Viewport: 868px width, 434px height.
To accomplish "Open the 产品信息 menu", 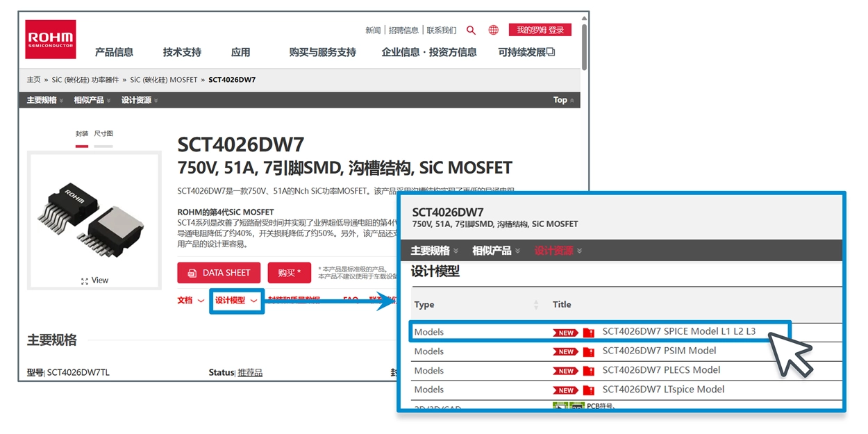I will coord(114,53).
